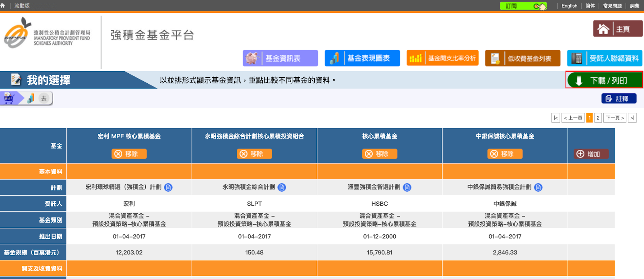Open the 流動版 mobile version link
This screenshot has height=279, width=644.
point(22,6)
